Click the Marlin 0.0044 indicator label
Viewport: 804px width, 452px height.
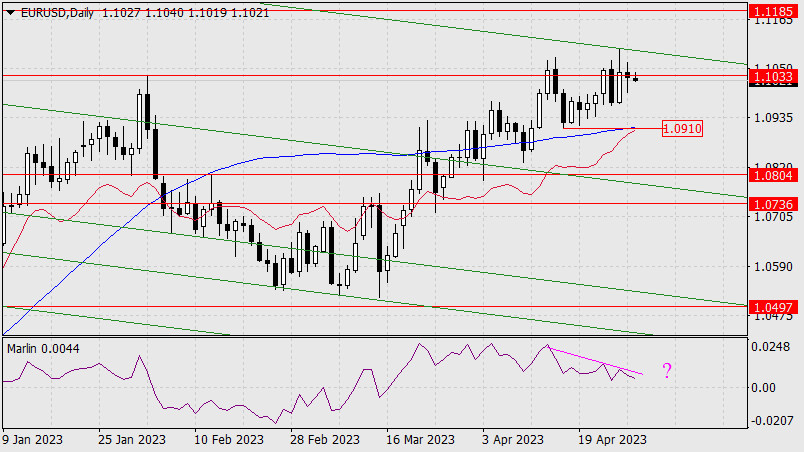[43, 349]
